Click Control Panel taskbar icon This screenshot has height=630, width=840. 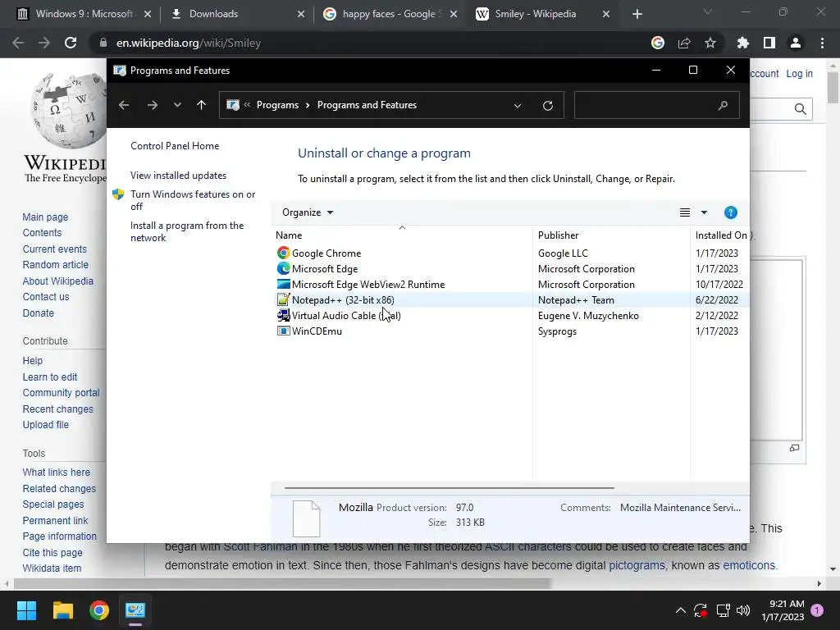click(135, 610)
